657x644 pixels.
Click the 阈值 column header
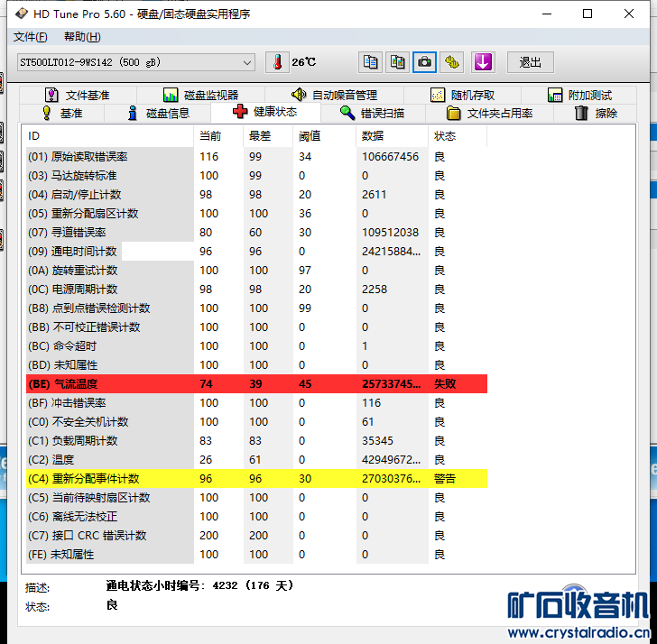[x=324, y=136]
